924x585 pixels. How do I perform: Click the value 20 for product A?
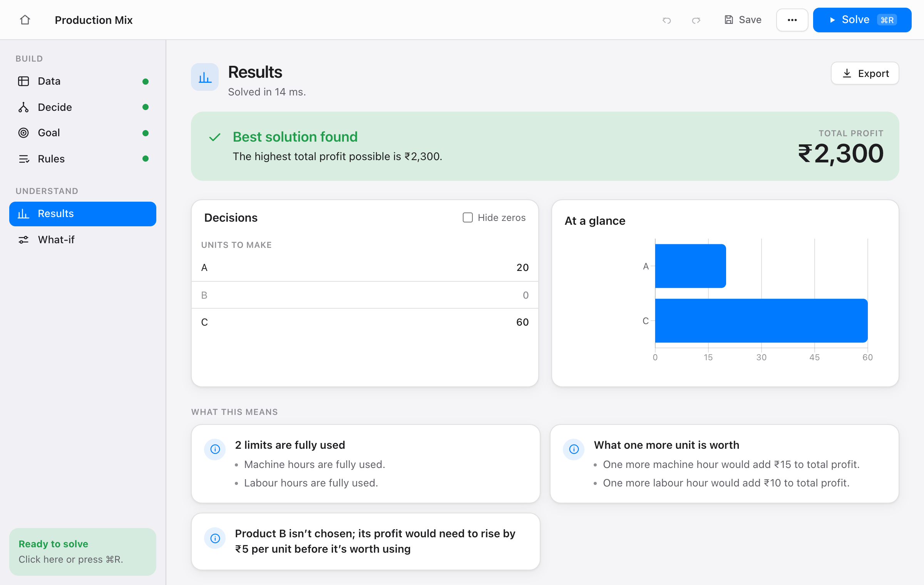522,267
